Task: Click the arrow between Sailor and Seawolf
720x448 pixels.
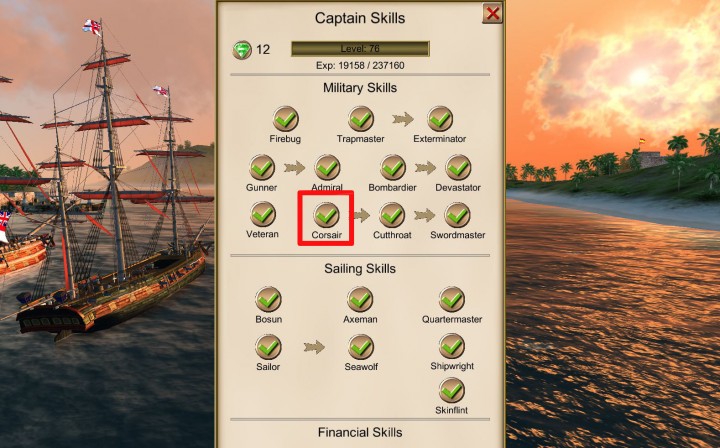Action: click(314, 347)
